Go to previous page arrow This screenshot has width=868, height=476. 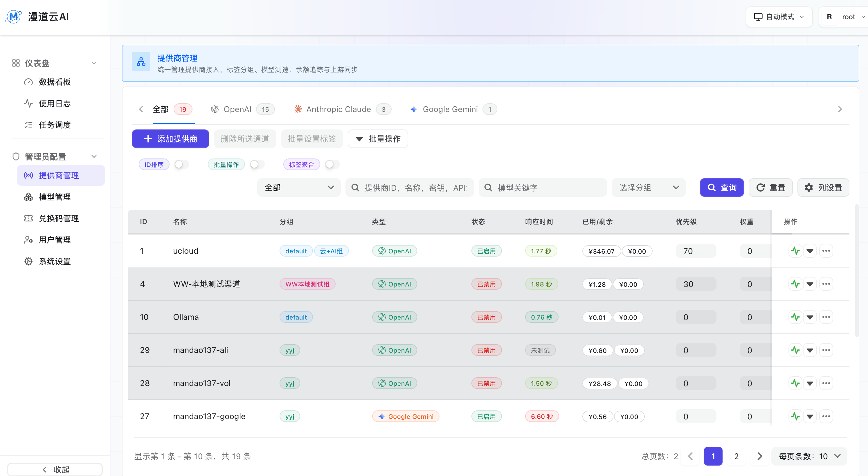click(690, 456)
